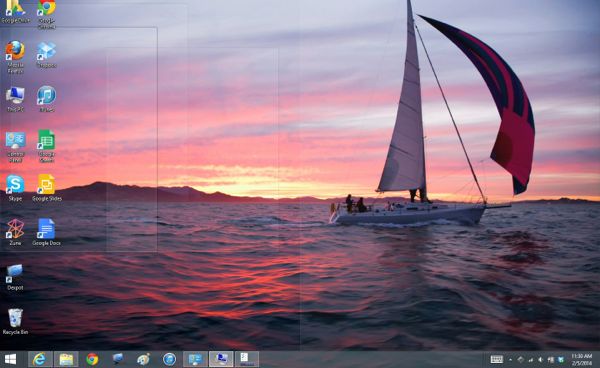Viewport: 600px width, 368px height.
Task: Open File Explorer from the taskbar
Action: (66, 359)
